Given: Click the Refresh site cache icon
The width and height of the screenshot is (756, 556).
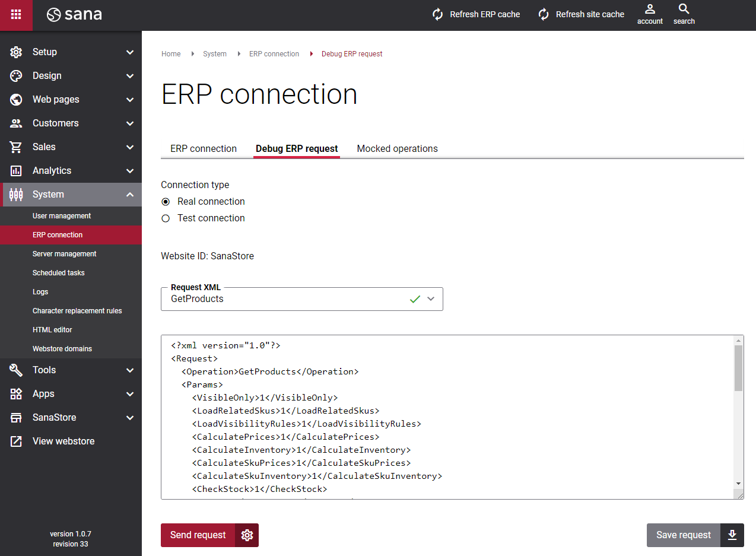Looking at the screenshot, I should [544, 14].
